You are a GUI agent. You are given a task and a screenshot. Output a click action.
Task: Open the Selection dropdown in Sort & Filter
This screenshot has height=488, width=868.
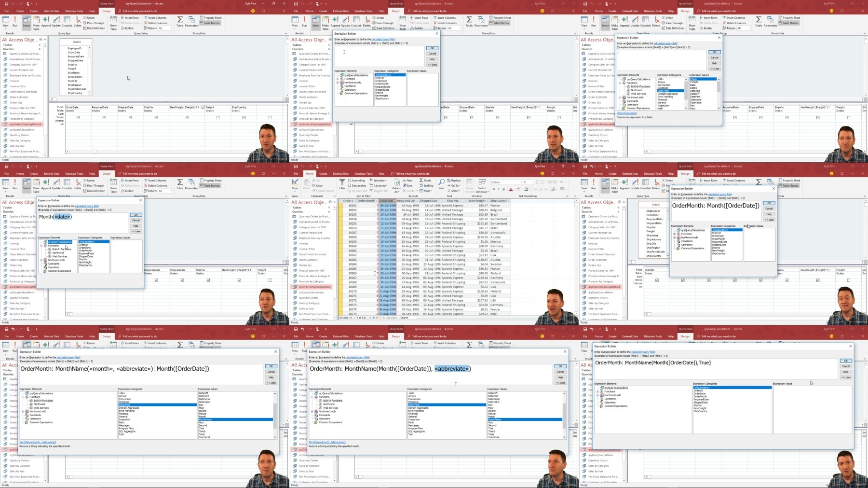click(379, 181)
